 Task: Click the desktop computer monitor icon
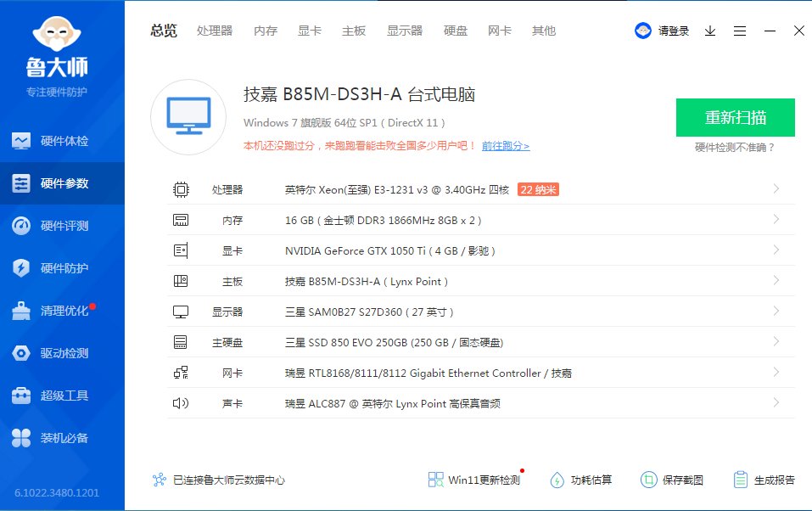point(188,116)
